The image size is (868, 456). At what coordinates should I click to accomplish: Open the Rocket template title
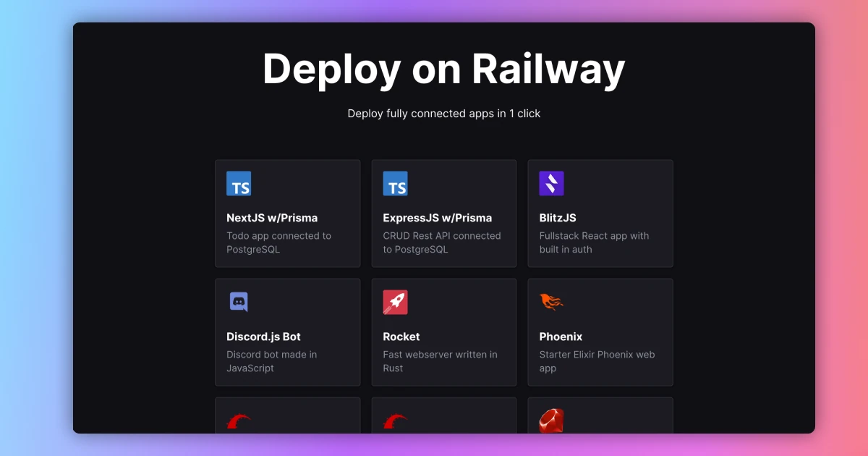(x=401, y=337)
